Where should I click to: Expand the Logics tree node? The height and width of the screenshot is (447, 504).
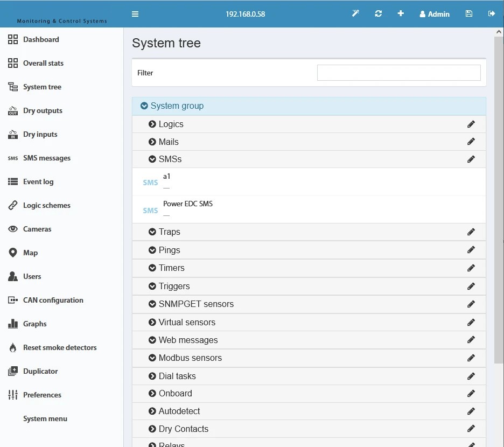coord(152,124)
